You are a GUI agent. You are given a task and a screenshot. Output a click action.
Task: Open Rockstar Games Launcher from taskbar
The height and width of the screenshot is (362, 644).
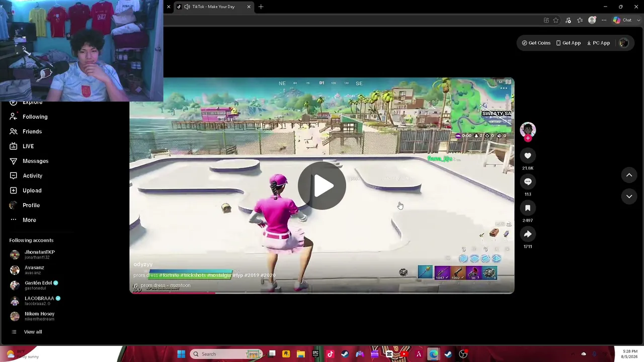286,354
